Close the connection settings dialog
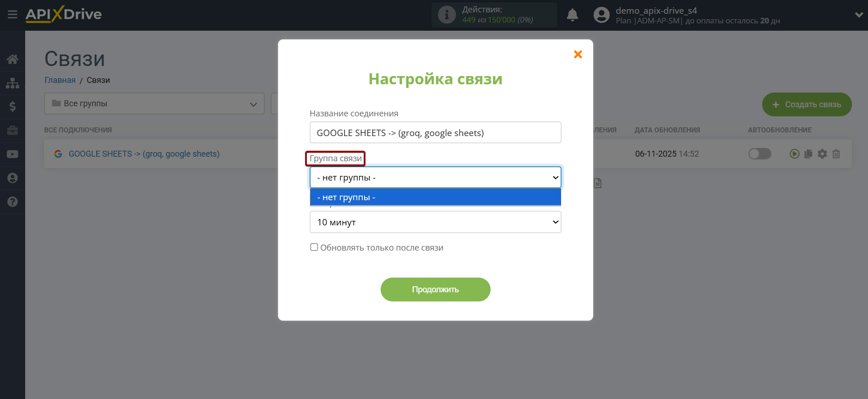868x399 pixels. click(578, 55)
